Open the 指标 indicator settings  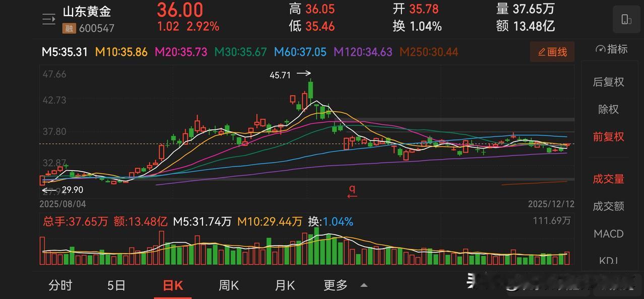click(611, 49)
